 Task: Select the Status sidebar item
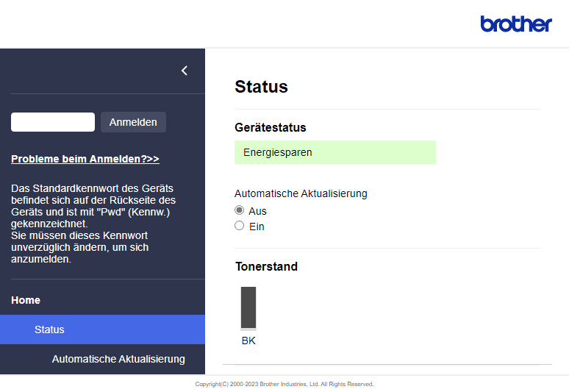click(102, 329)
